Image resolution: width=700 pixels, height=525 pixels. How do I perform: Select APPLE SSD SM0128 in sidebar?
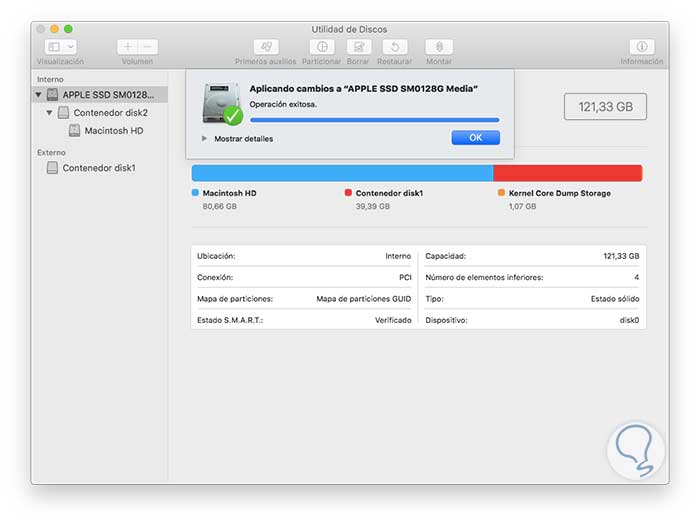click(100, 95)
